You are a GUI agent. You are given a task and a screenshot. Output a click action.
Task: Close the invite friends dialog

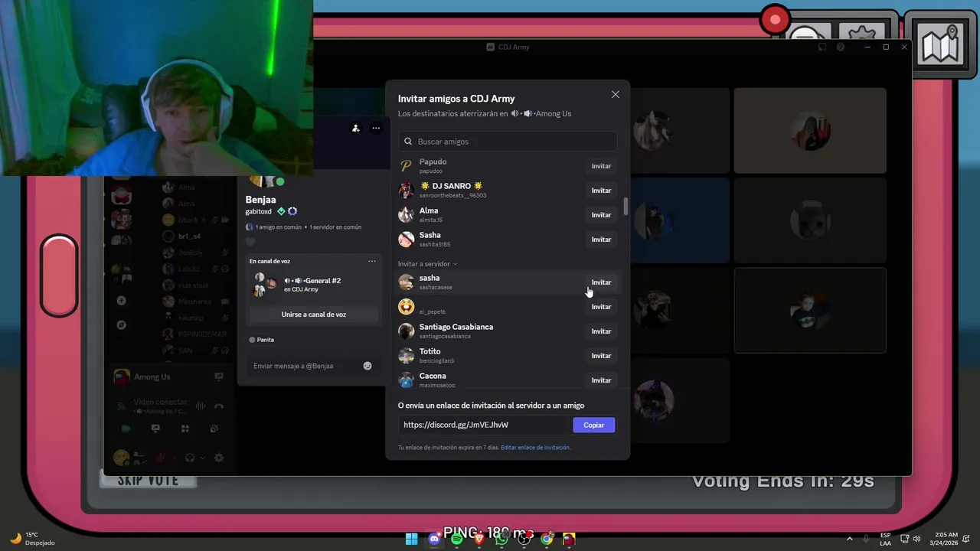pyautogui.click(x=615, y=95)
